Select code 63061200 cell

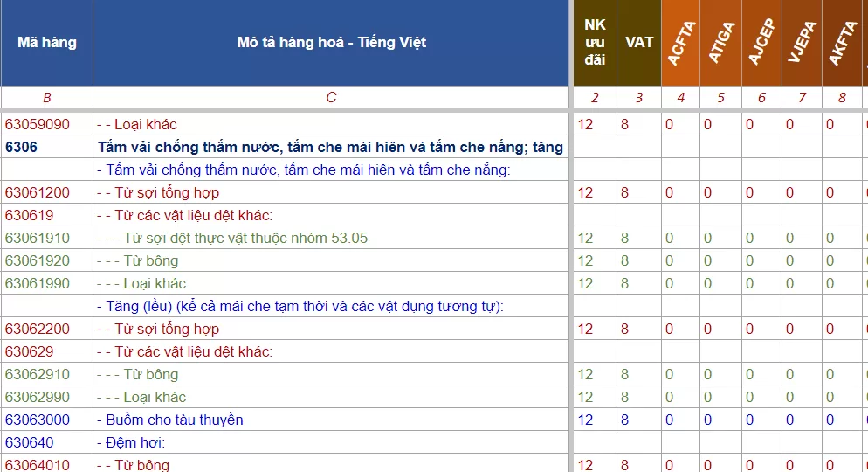(x=46, y=192)
